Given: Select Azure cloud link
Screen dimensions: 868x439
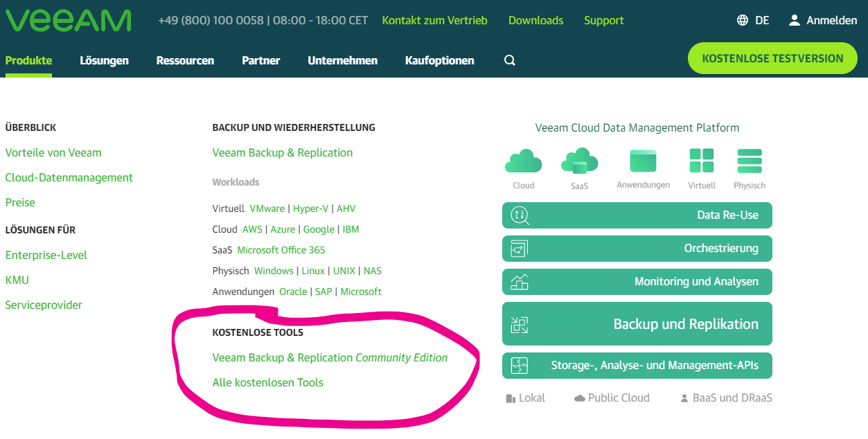Looking at the screenshot, I should (x=283, y=229).
